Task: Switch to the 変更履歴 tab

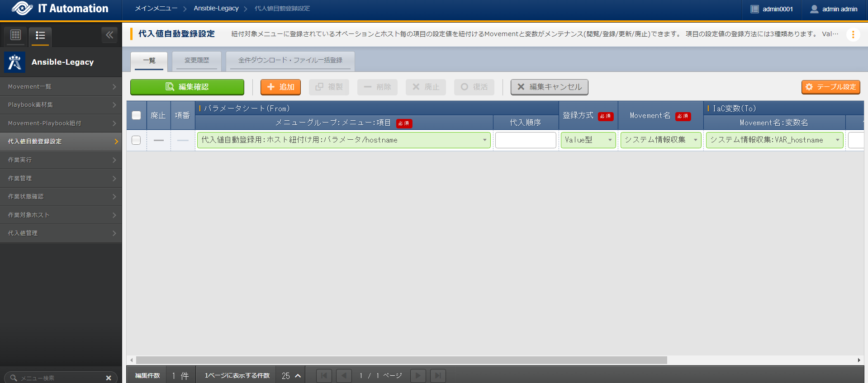Action: click(x=197, y=61)
